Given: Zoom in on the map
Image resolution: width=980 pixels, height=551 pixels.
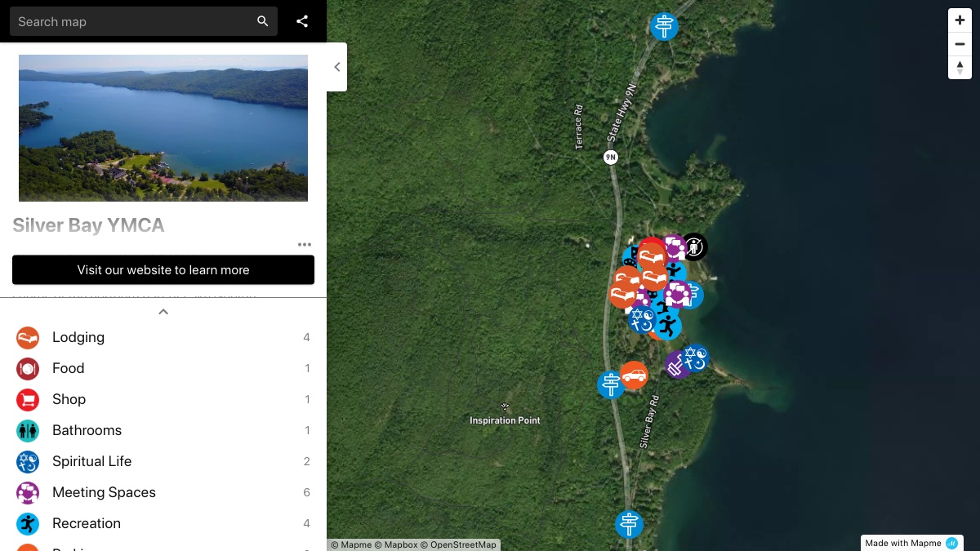Looking at the screenshot, I should [x=960, y=20].
